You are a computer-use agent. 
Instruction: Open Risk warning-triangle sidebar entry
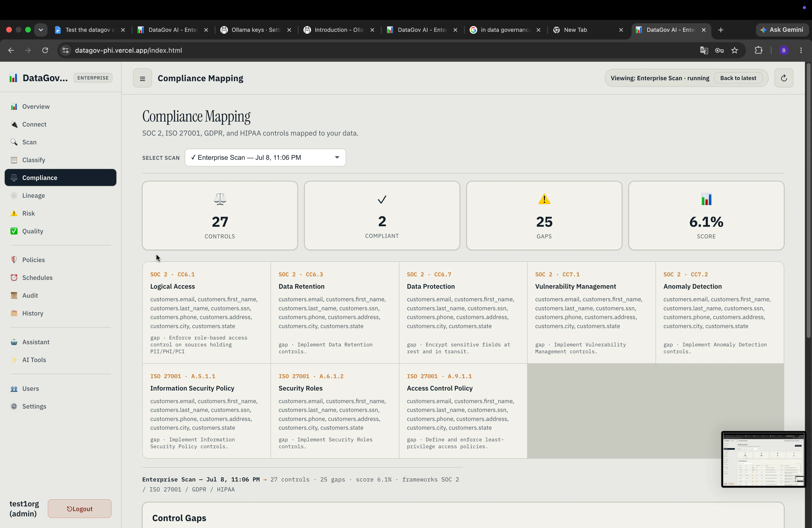click(60, 213)
